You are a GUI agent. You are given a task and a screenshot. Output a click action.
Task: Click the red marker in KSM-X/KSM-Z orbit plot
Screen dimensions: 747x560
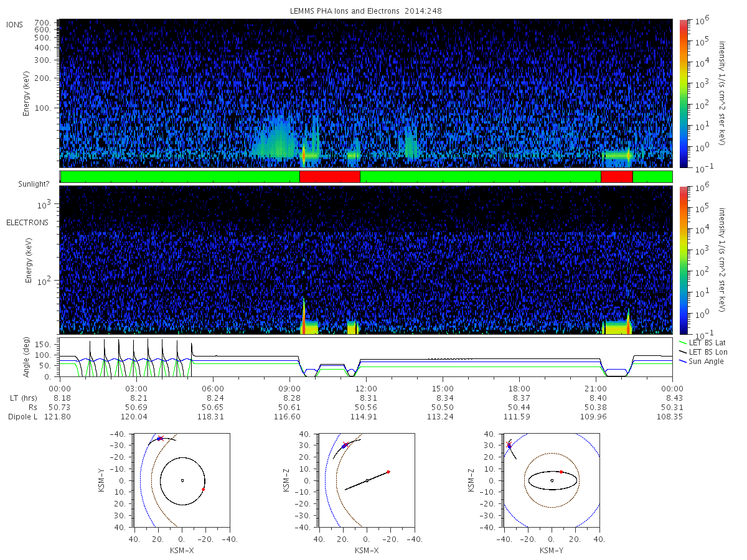tap(388, 472)
